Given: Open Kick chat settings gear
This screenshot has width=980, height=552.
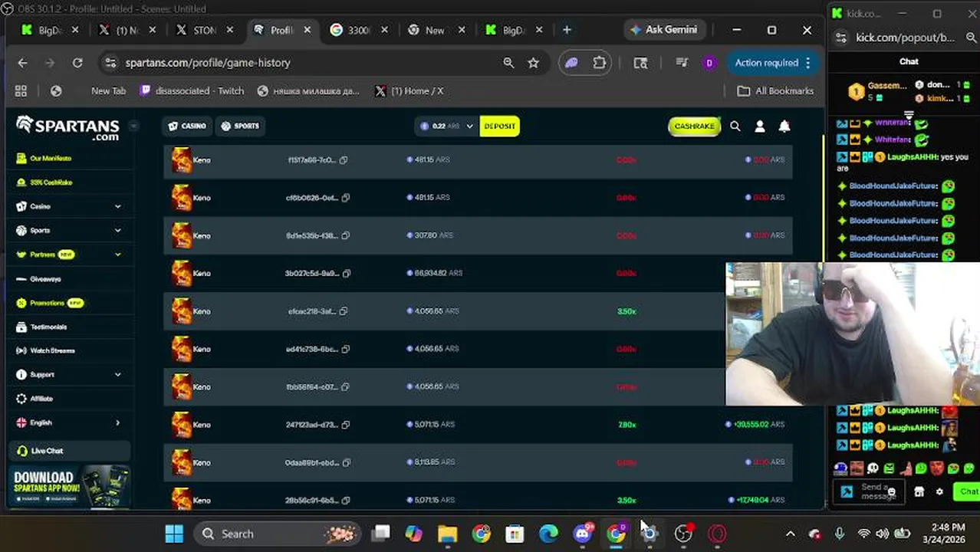Looking at the screenshot, I should coord(939,492).
